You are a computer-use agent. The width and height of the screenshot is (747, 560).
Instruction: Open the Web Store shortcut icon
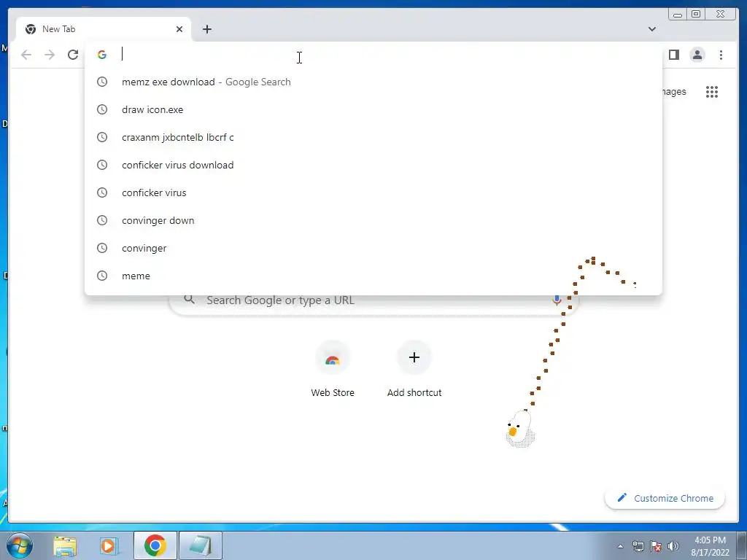[333, 357]
